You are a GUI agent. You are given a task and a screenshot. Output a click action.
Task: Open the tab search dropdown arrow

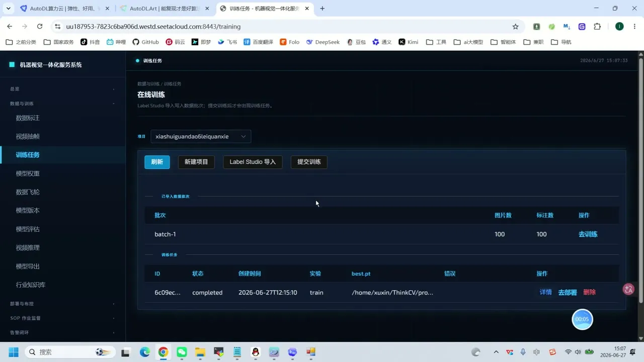(x=9, y=9)
